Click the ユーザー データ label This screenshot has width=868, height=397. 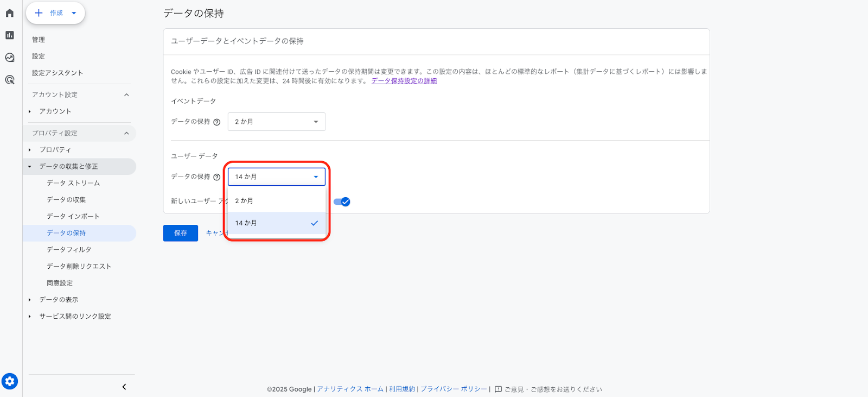(194, 156)
